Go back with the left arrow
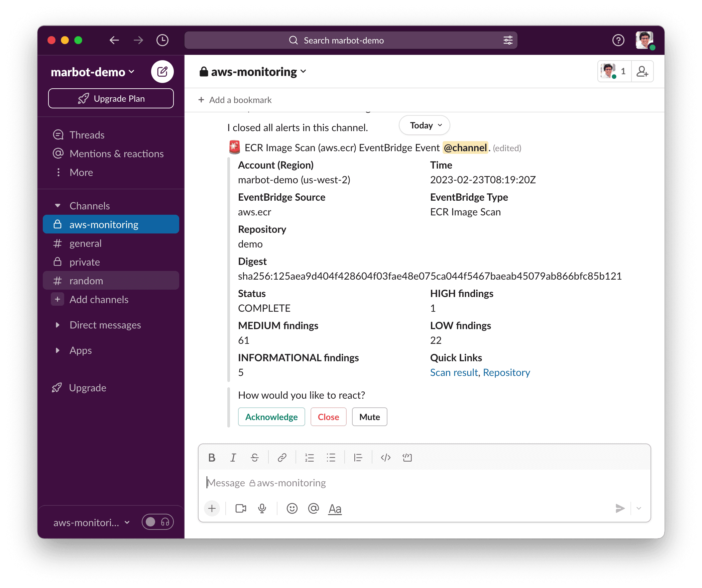 [x=114, y=40]
